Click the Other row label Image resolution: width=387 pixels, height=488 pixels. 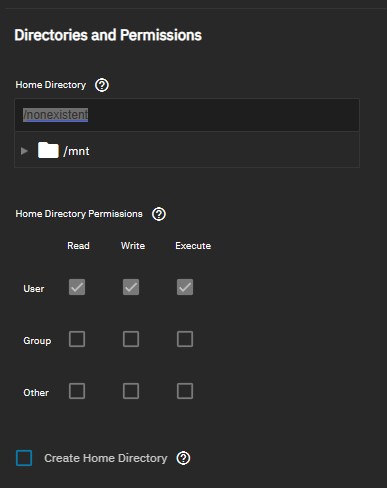[x=36, y=393]
